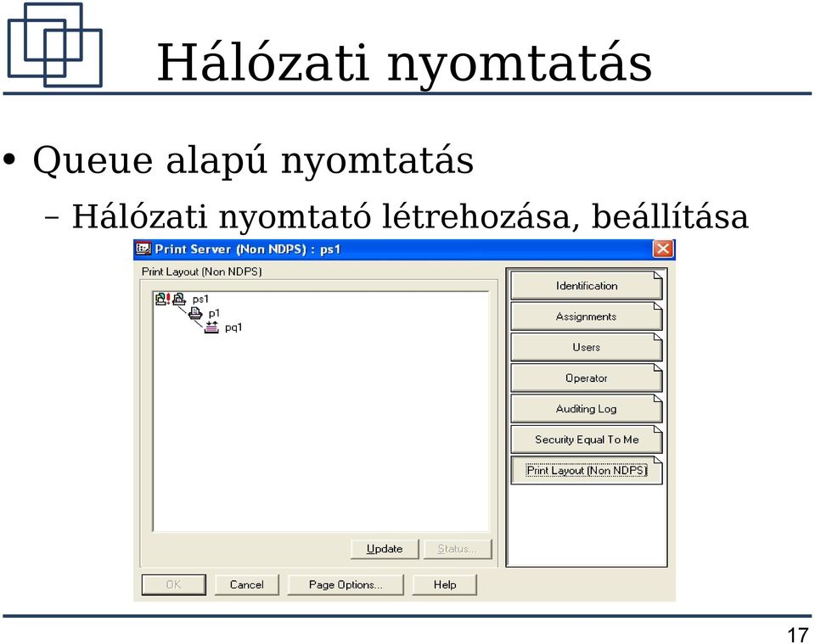The height and width of the screenshot is (644, 815).
Task: Select the p1 printer entry
Action: (x=214, y=313)
